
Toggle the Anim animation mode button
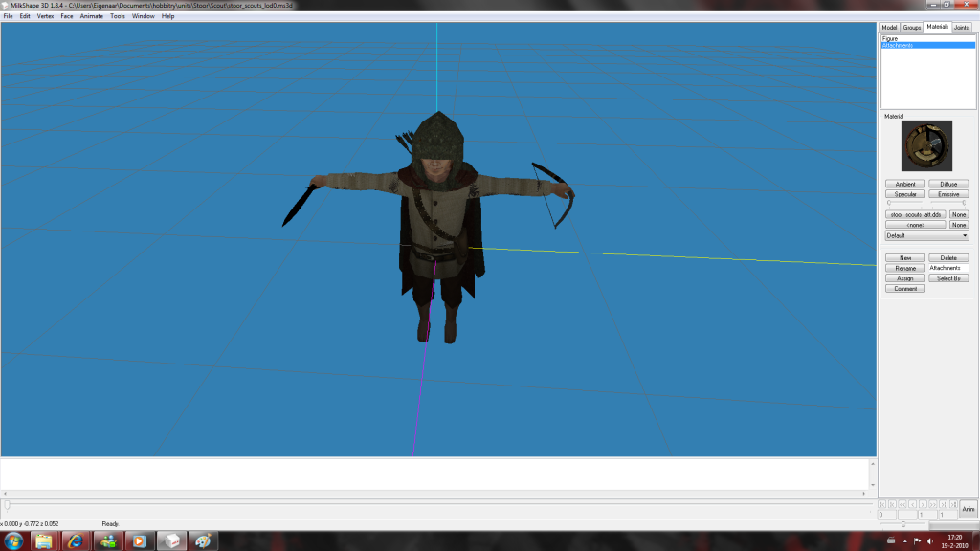coord(968,509)
